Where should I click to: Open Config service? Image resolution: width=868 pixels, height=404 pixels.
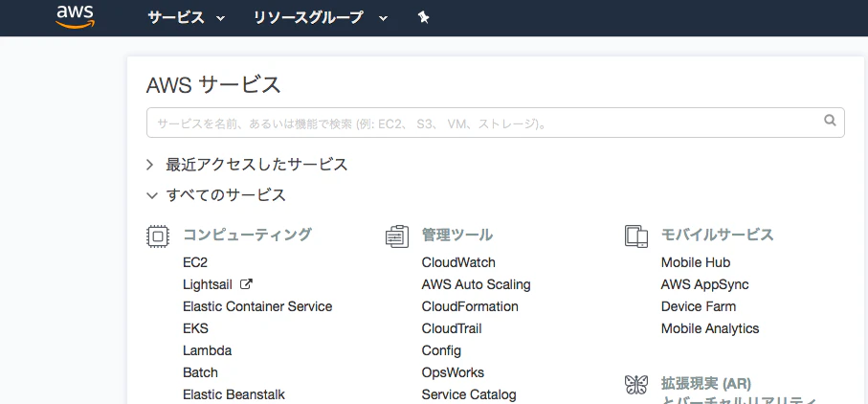click(x=441, y=351)
